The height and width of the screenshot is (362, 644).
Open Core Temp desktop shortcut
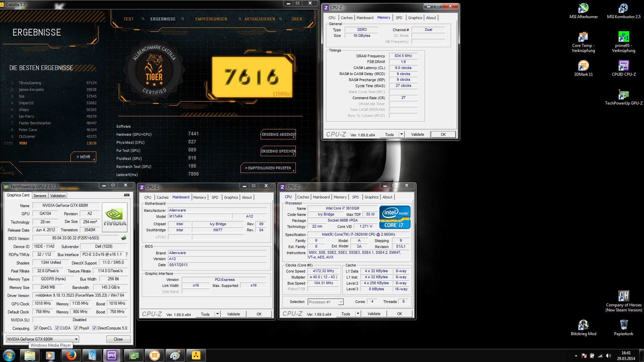583,42
